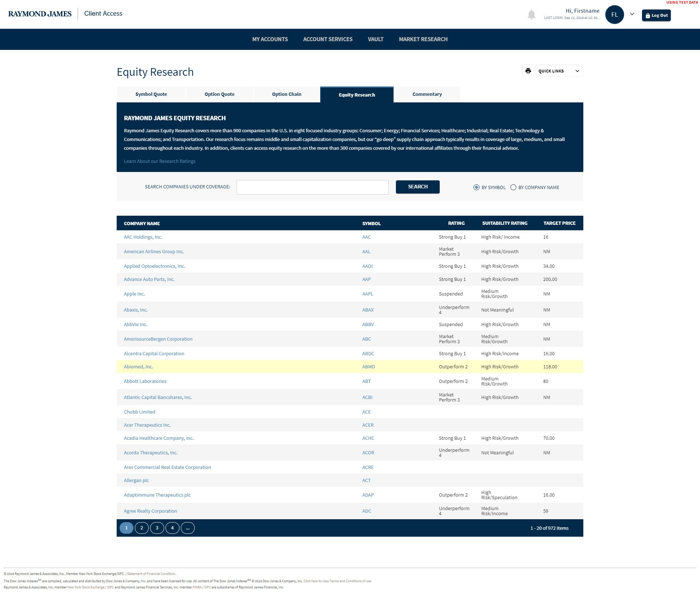Focus the company search input field
This screenshot has width=700, height=595.
[312, 187]
